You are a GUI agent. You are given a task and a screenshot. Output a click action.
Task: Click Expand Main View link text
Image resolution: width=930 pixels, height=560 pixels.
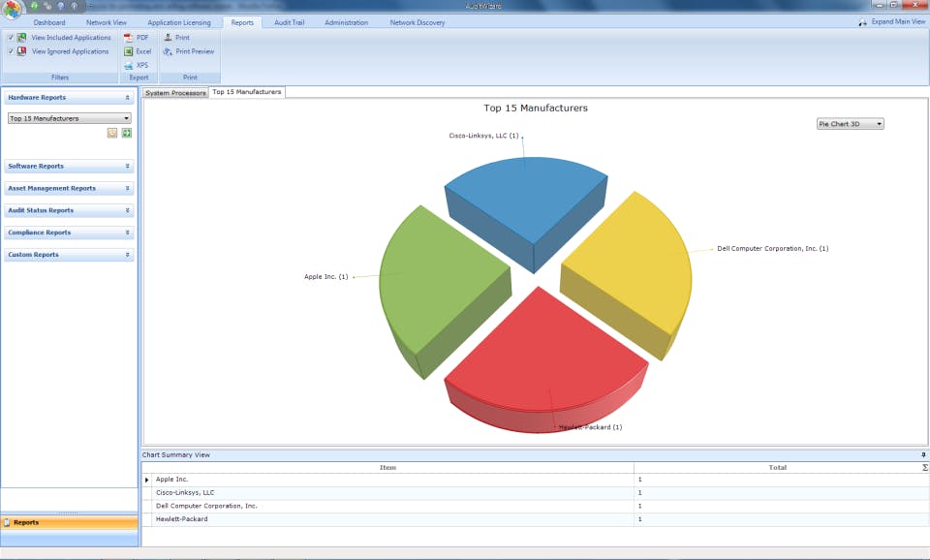[898, 22]
